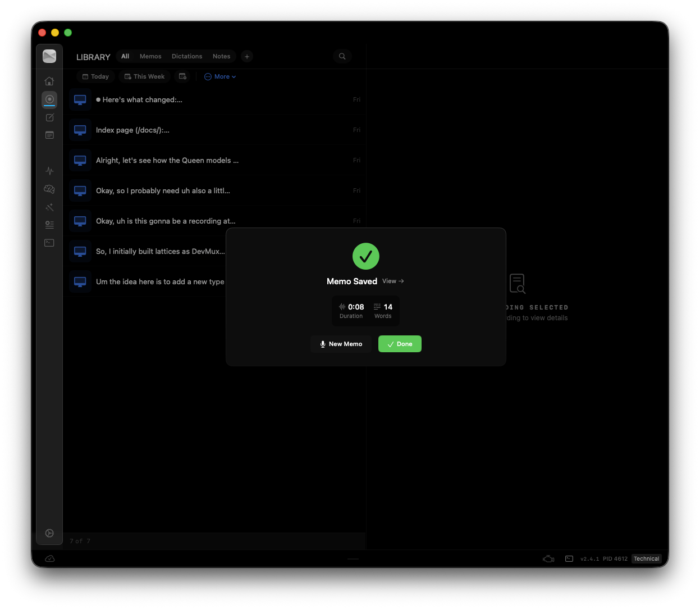This screenshot has width=700, height=609.
Task: Click monitor icon beside "Um the idea here"
Action: point(80,281)
